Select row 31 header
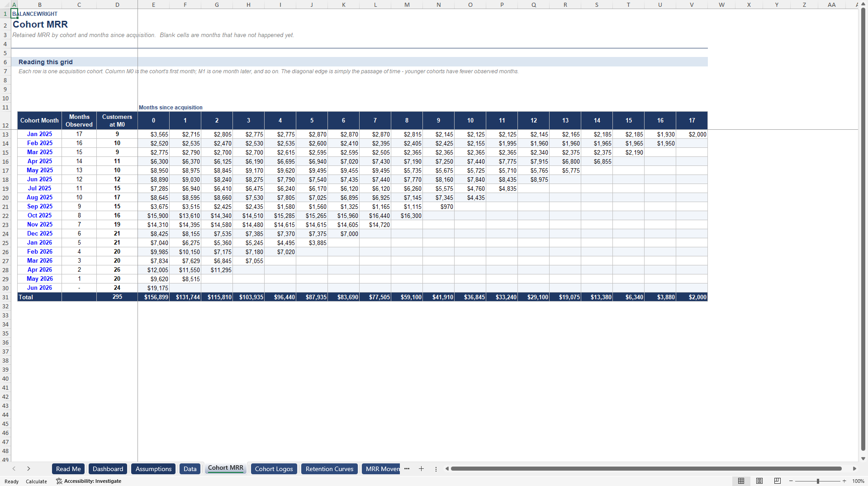Image resolution: width=868 pixels, height=486 pixels. point(5,297)
